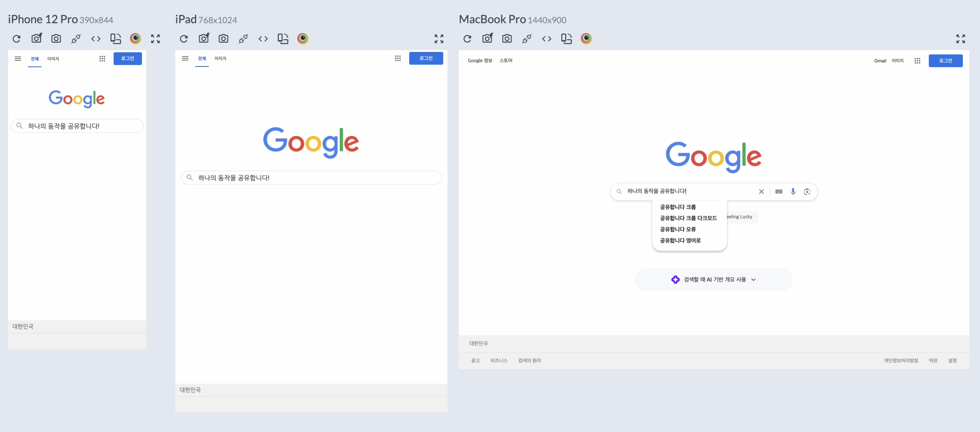Start voice search in MacBook search box
Viewport: 980px width, 432px height.
[x=793, y=192]
